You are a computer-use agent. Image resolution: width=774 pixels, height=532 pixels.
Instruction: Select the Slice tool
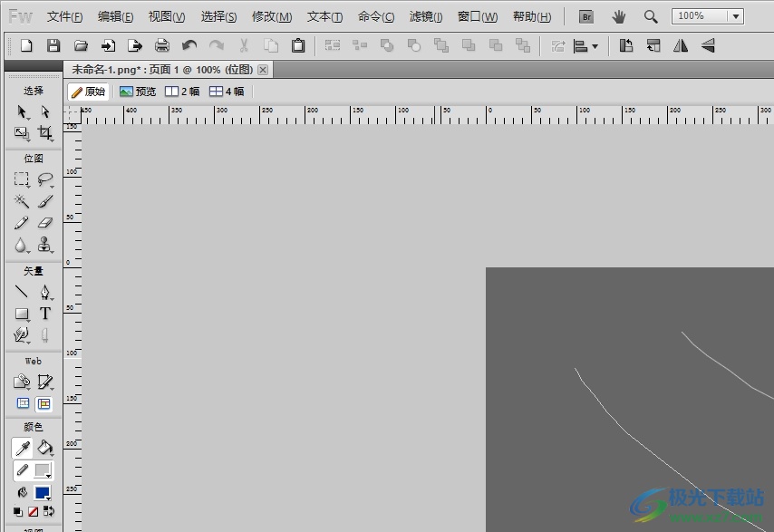pyautogui.click(x=45, y=382)
